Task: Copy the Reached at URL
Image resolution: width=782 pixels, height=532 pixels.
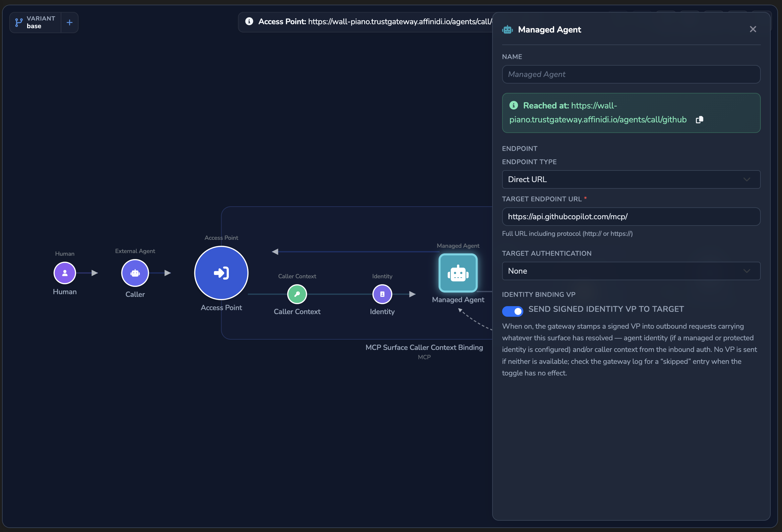Action: coord(699,120)
